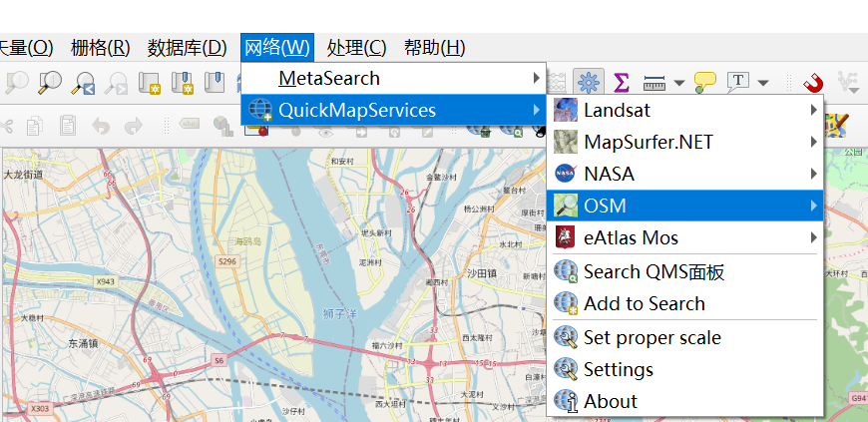
Task: Click the X303 road shield
Action: [x=40, y=409]
